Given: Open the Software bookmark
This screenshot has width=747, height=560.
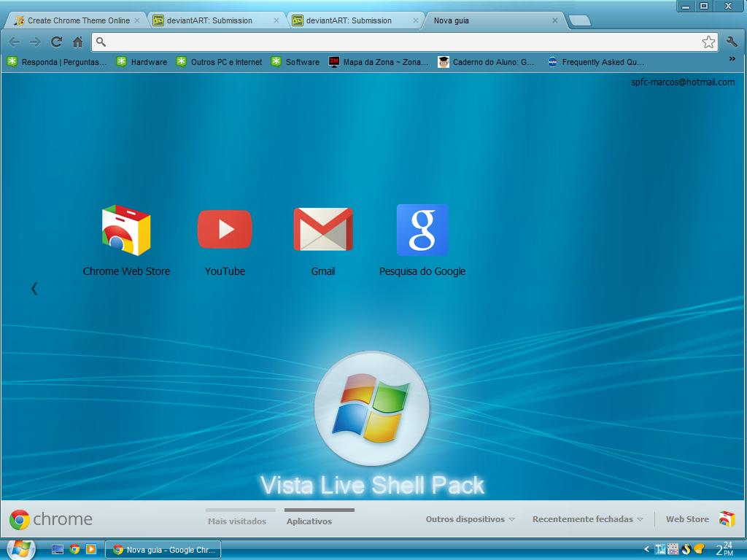Looking at the screenshot, I should click(295, 62).
